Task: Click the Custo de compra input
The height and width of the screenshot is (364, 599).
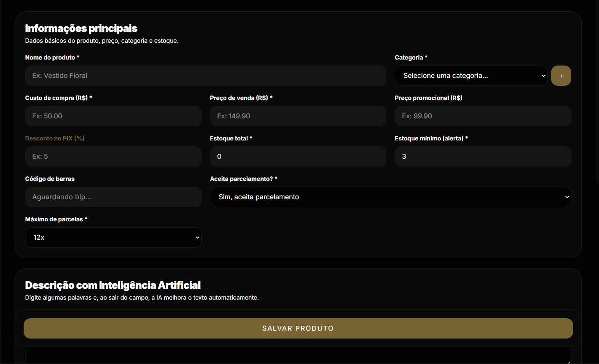Action: pyautogui.click(x=113, y=116)
